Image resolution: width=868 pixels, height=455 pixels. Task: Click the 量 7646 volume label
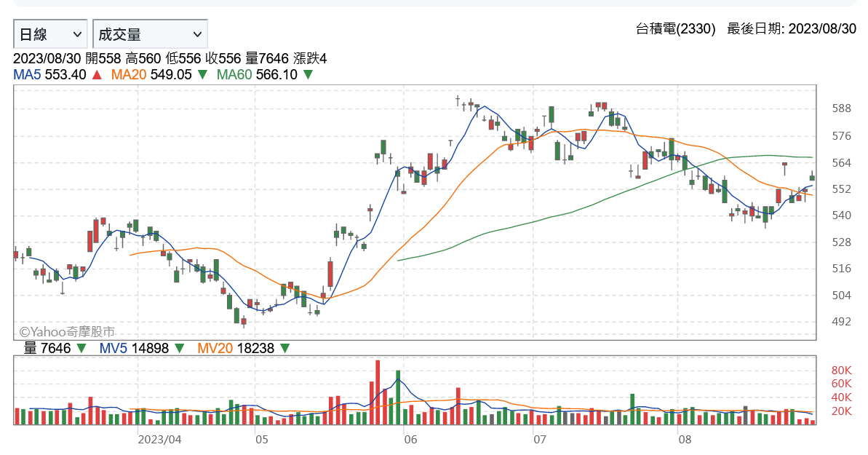click(x=47, y=348)
